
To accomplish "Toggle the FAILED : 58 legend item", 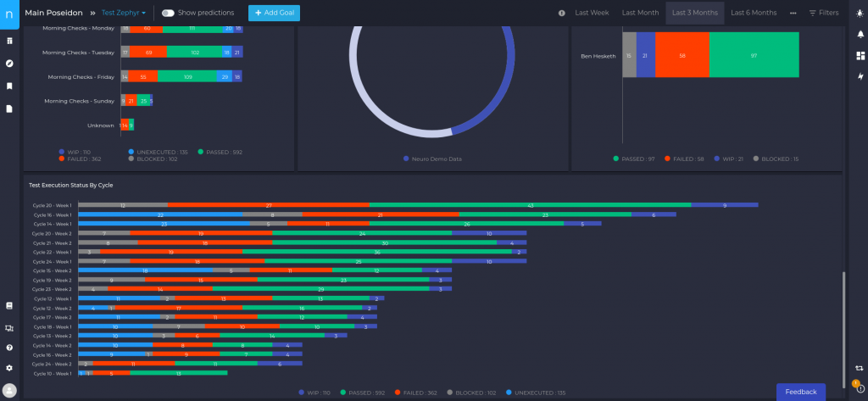I will point(684,159).
